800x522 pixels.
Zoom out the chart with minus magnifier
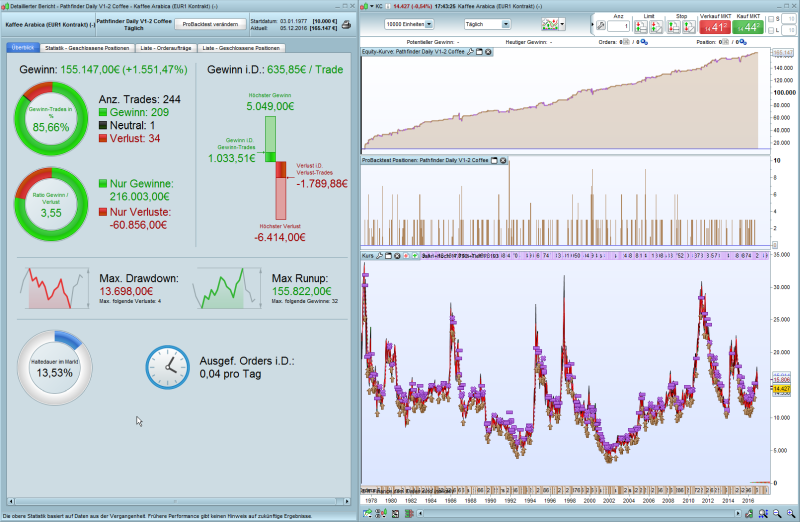[777, 513]
